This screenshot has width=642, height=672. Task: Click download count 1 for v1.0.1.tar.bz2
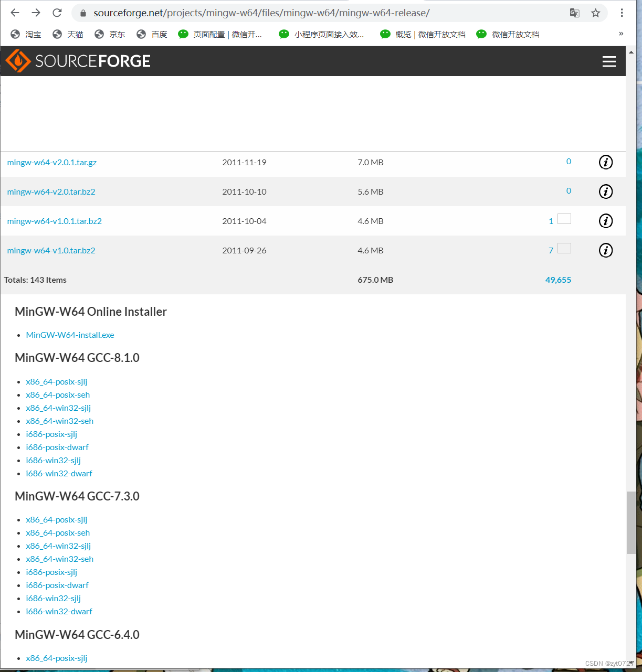[551, 221]
